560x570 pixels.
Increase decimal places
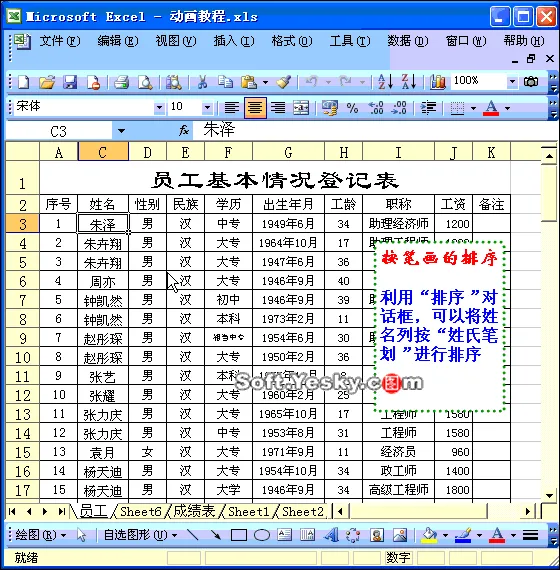[376, 108]
